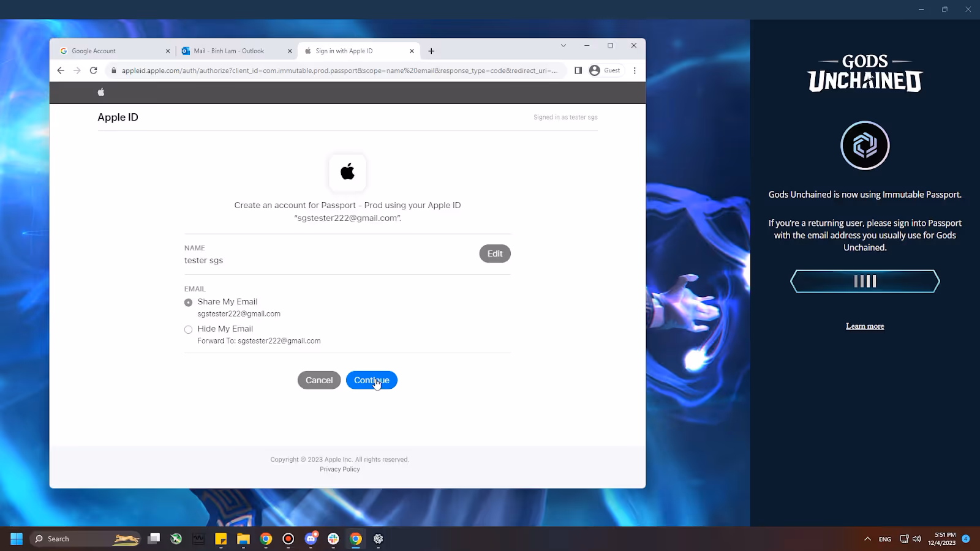Screen dimensions: 980x551
Task: Go forward in browser history
Action: coord(77,70)
